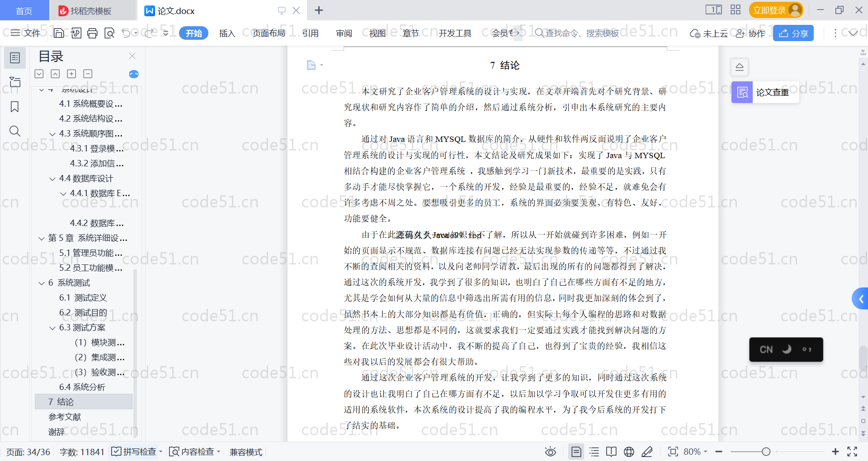868x461 pixels.
Task: Toggle moon mode on input method bar
Action: coord(787,349)
